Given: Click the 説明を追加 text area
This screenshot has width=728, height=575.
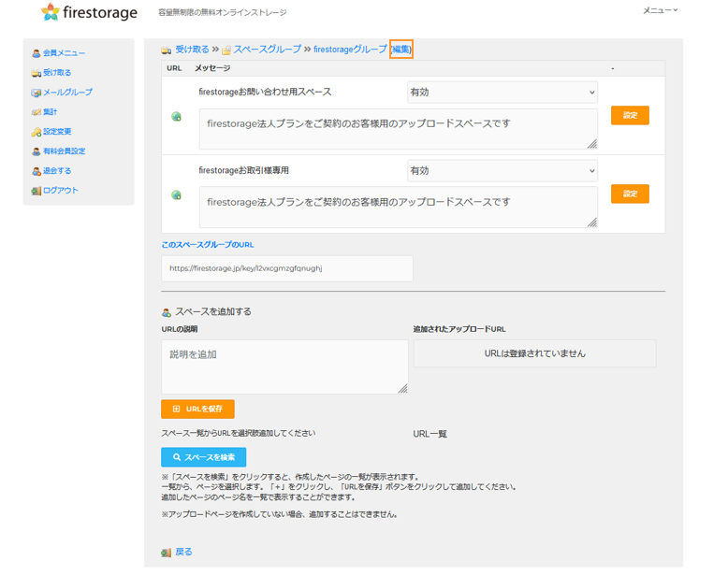Looking at the screenshot, I should click(x=284, y=367).
